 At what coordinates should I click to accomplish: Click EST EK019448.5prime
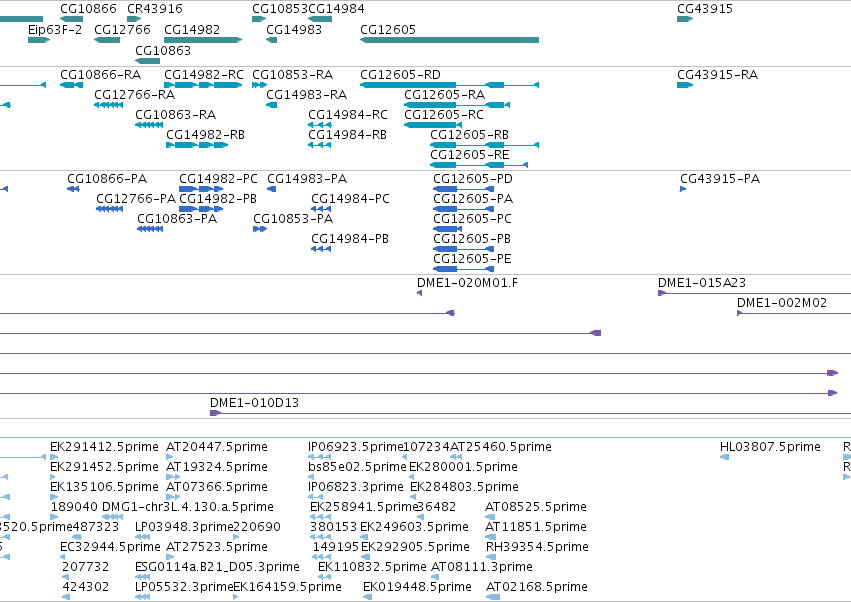coord(417,587)
